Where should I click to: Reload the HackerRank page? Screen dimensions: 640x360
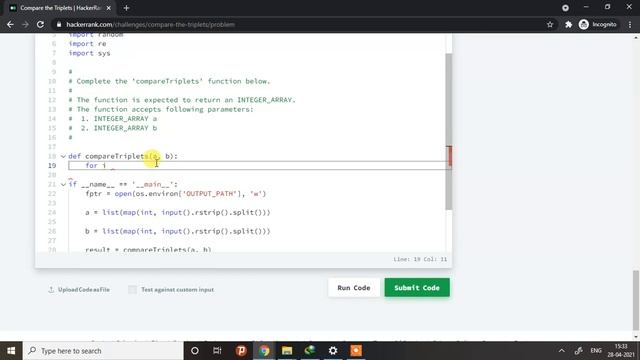coord(40,24)
